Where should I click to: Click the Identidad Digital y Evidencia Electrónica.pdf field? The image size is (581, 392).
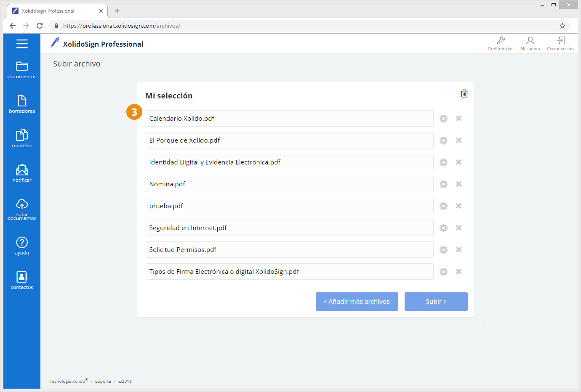coord(290,162)
